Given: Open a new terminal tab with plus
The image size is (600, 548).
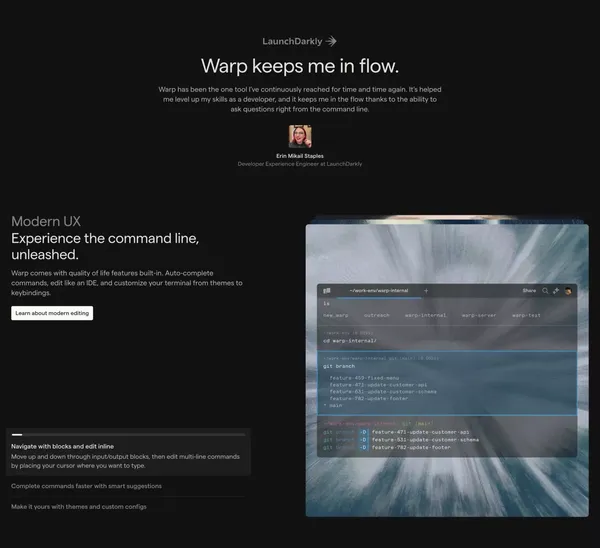Looking at the screenshot, I should point(426,291).
